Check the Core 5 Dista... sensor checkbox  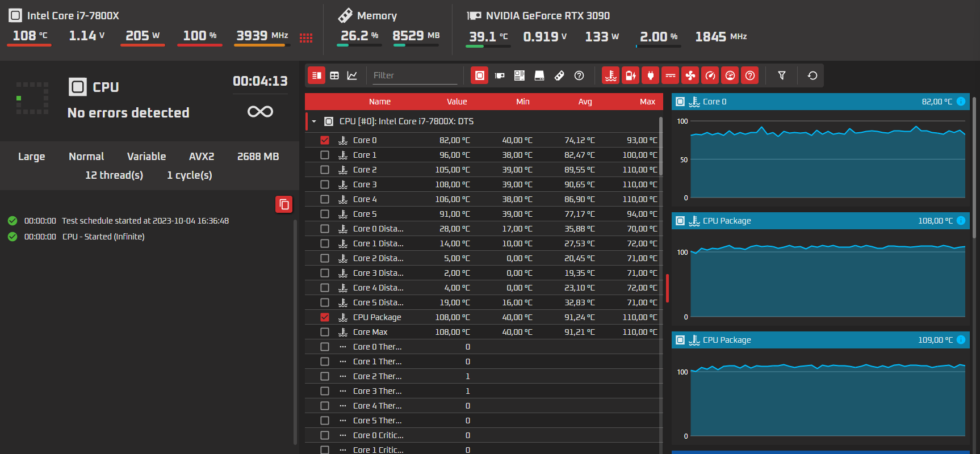tap(325, 302)
